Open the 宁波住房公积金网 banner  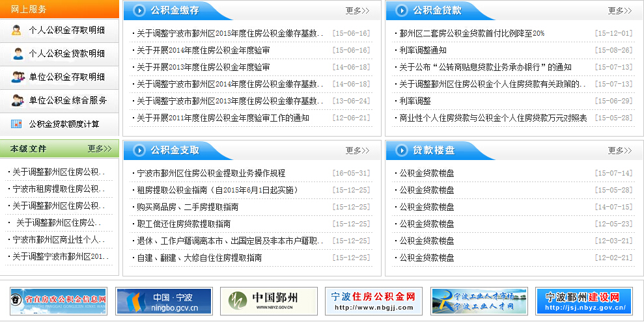[374, 301]
